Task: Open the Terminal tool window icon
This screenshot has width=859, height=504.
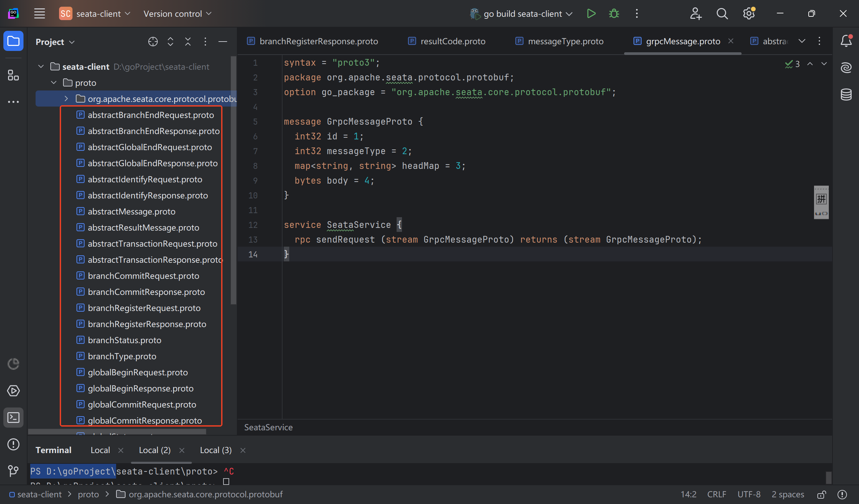Action: 13,417
